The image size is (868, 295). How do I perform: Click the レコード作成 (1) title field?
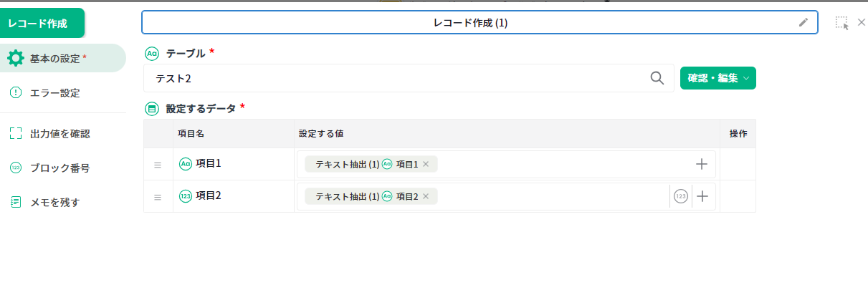coord(470,23)
